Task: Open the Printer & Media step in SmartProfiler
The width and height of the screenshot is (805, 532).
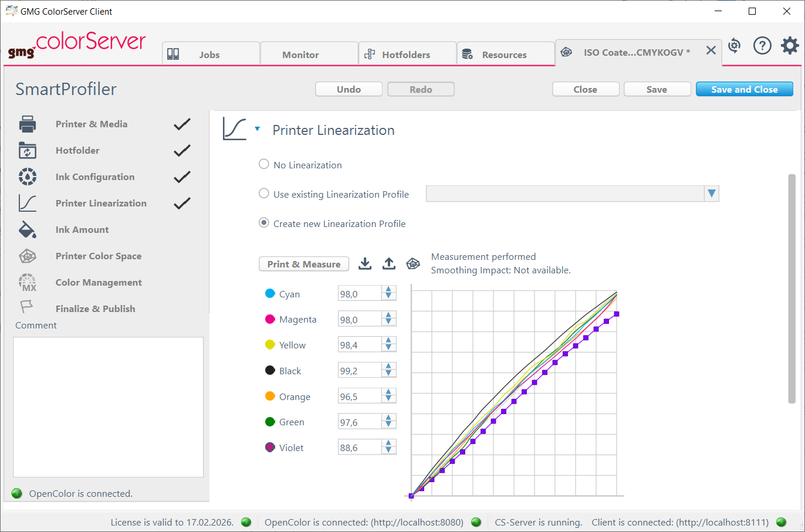Action: (x=91, y=124)
